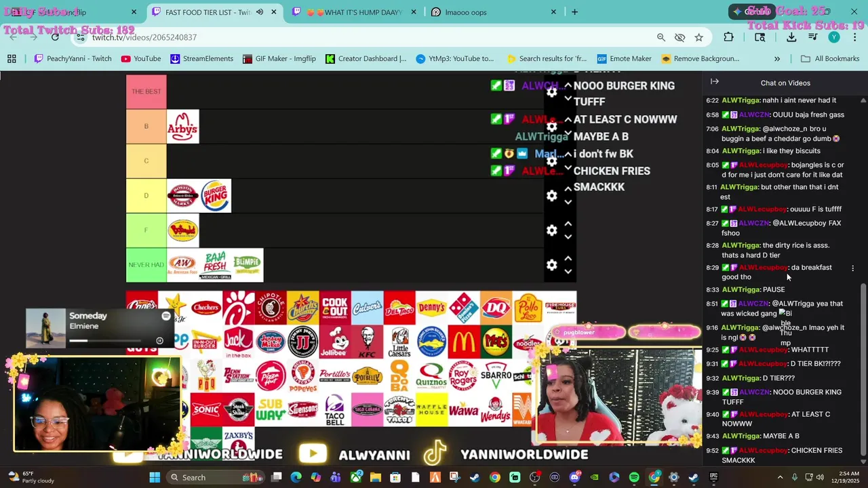Open settings gear for THE BEST tier row
The height and width of the screenshot is (488, 868).
point(552,92)
